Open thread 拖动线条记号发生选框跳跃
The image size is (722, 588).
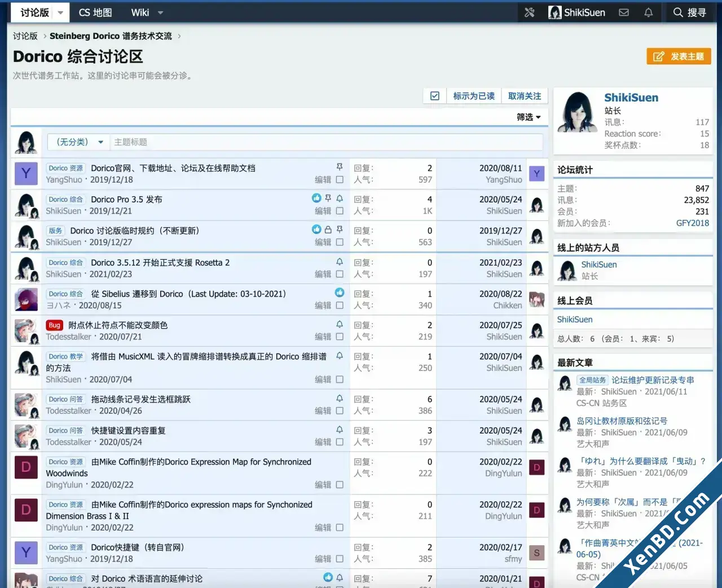140,399
